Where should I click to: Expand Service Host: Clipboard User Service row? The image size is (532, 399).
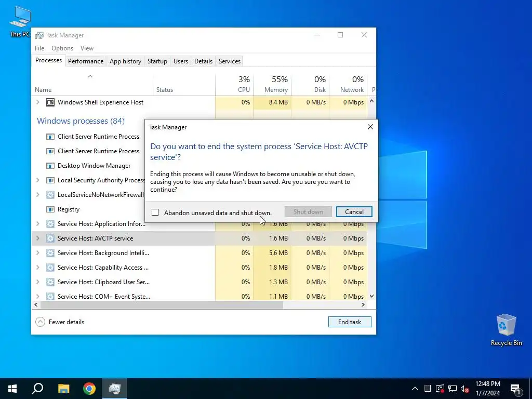coord(37,282)
